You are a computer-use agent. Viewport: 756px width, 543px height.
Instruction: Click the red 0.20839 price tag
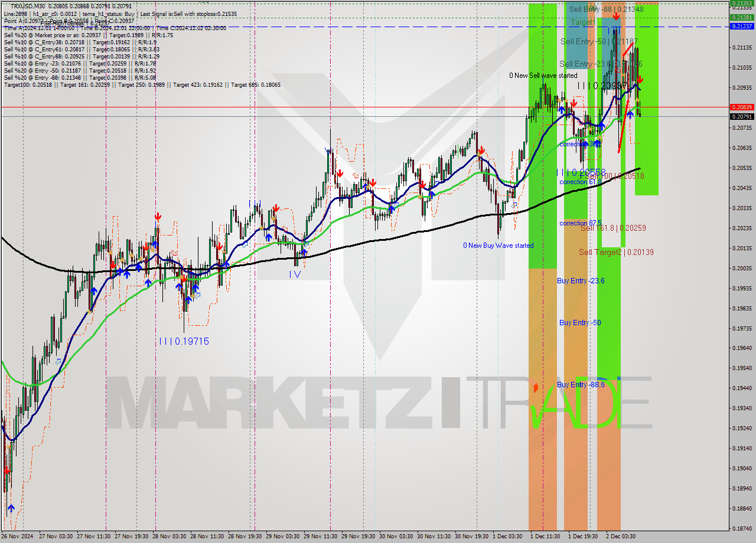coord(742,107)
